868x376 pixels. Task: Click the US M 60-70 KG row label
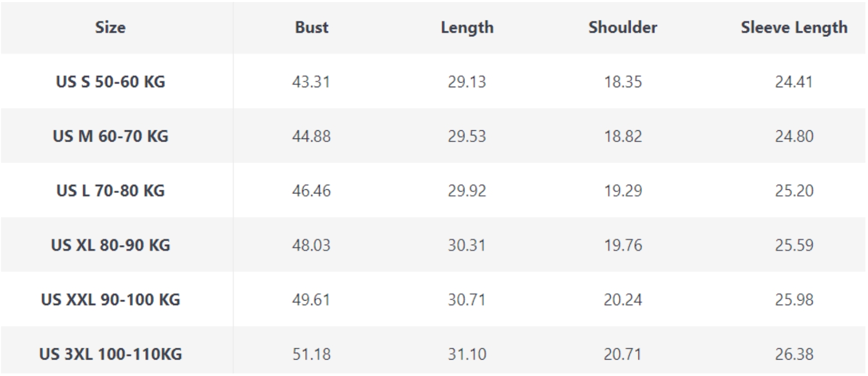tap(110, 136)
